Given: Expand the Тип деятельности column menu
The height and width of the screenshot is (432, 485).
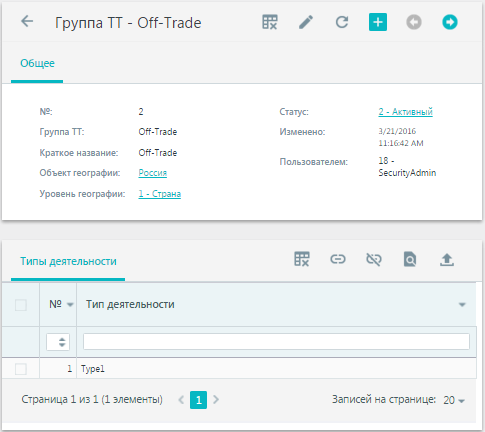Looking at the screenshot, I should (462, 305).
